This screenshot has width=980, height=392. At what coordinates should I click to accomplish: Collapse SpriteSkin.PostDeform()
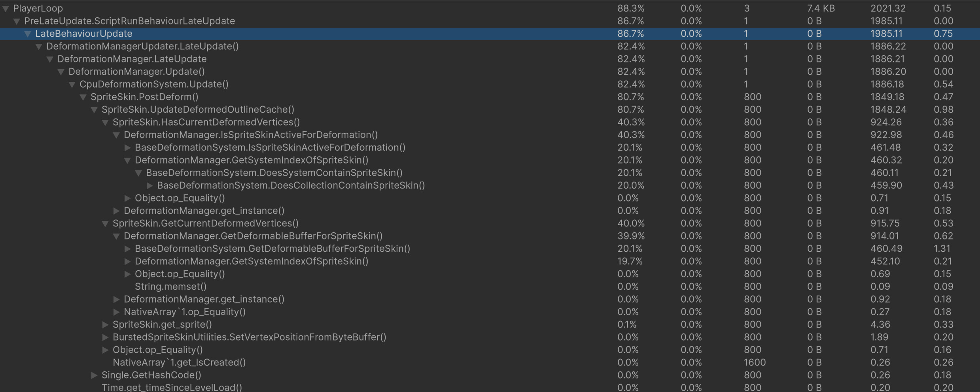click(83, 97)
